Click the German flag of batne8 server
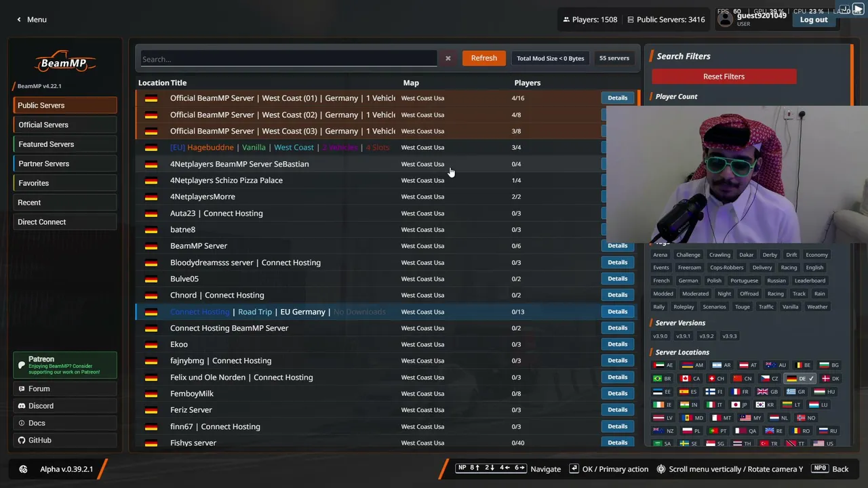The image size is (868, 488). coord(151,230)
